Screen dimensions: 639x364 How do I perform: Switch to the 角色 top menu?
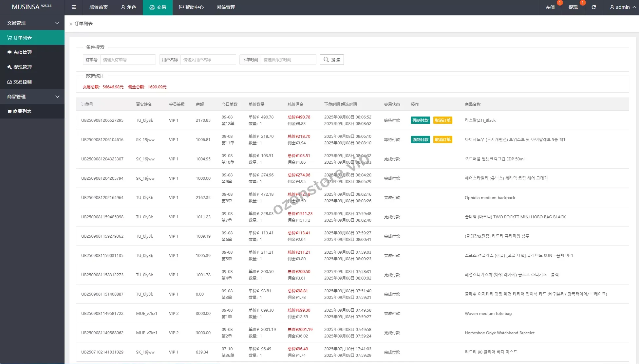128,7
